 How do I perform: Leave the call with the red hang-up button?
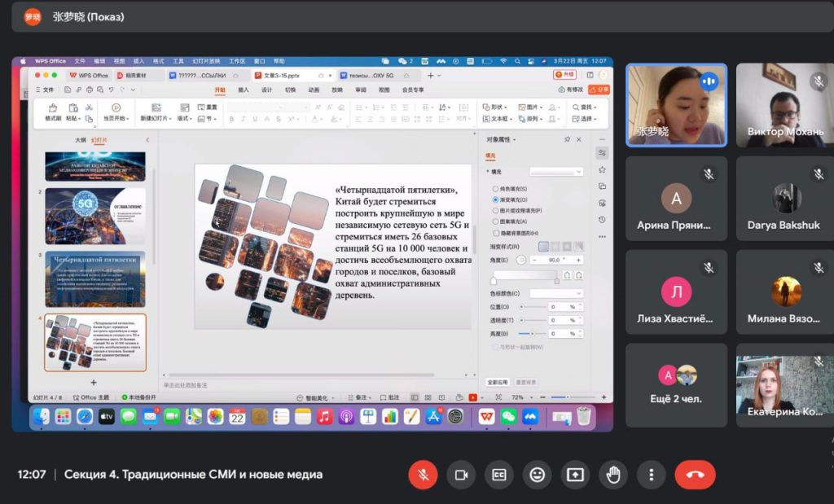pyautogui.click(x=695, y=475)
